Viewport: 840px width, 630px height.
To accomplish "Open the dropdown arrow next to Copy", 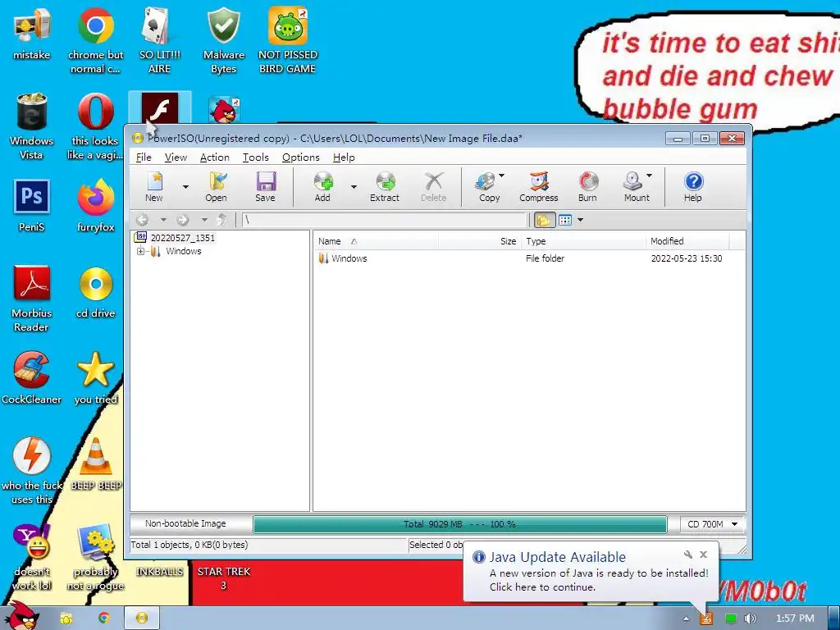I will click(x=501, y=176).
